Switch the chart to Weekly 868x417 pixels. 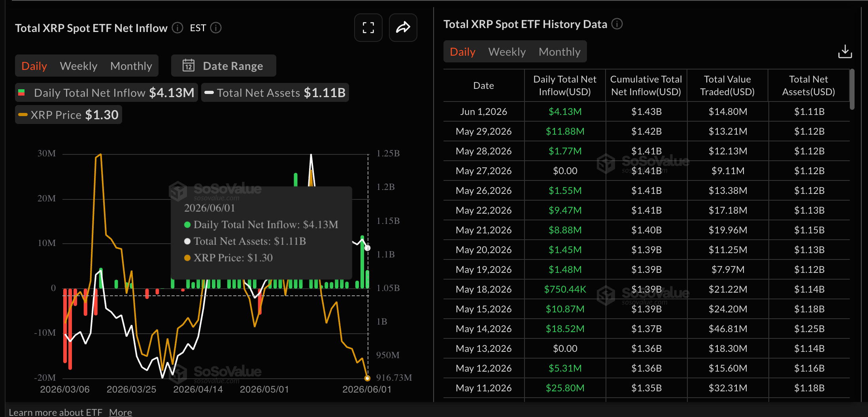coord(78,66)
